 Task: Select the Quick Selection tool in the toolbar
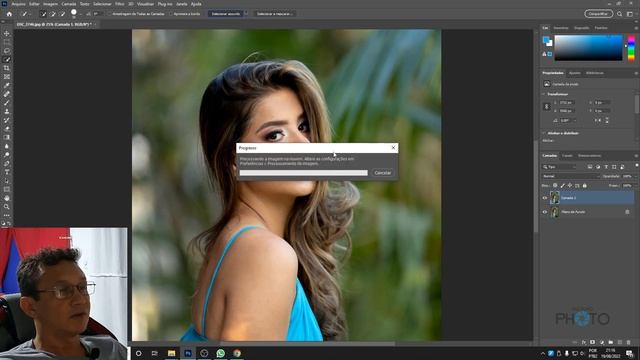(7, 59)
